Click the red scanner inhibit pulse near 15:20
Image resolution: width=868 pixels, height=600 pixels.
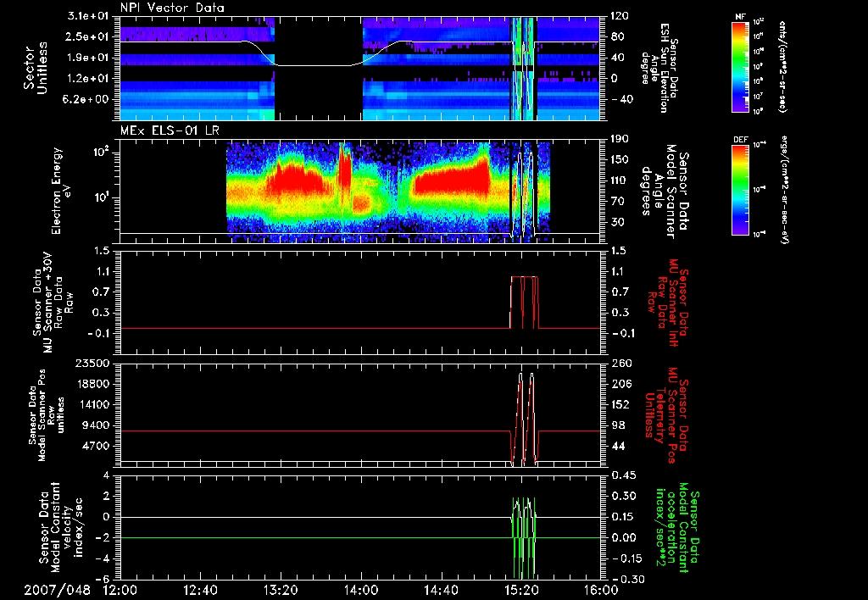pyautogui.click(x=524, y=302)
